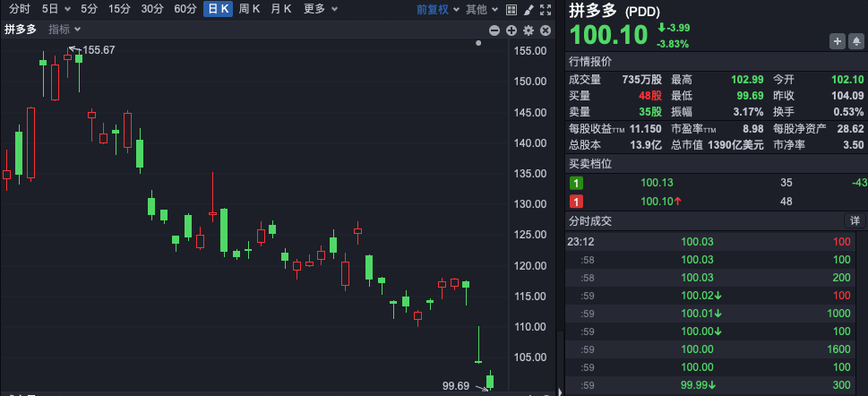Set a price alert bell
This screenshot has height=396, width=868.
click(855, 40)
